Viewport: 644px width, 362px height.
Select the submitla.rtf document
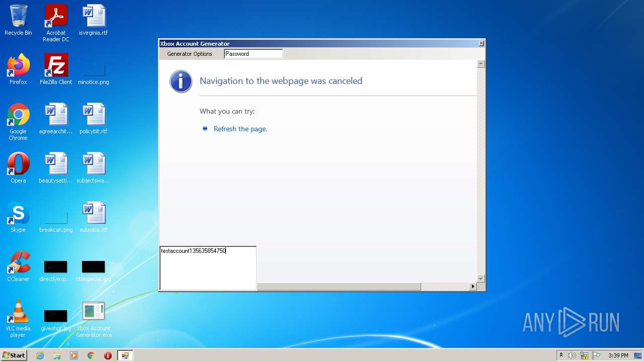[94, 217]
